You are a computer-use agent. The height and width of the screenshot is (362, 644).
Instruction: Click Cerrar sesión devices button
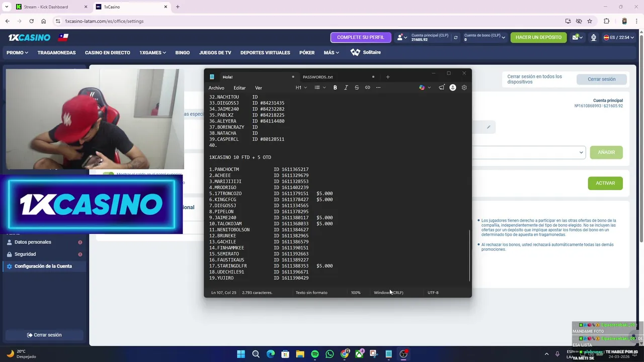click(x=601, y=79)
